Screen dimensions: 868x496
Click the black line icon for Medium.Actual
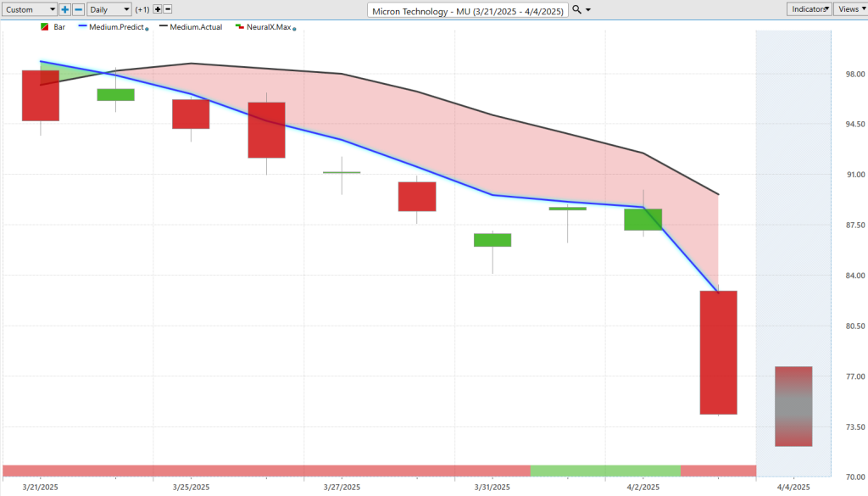tap(164, 26)
